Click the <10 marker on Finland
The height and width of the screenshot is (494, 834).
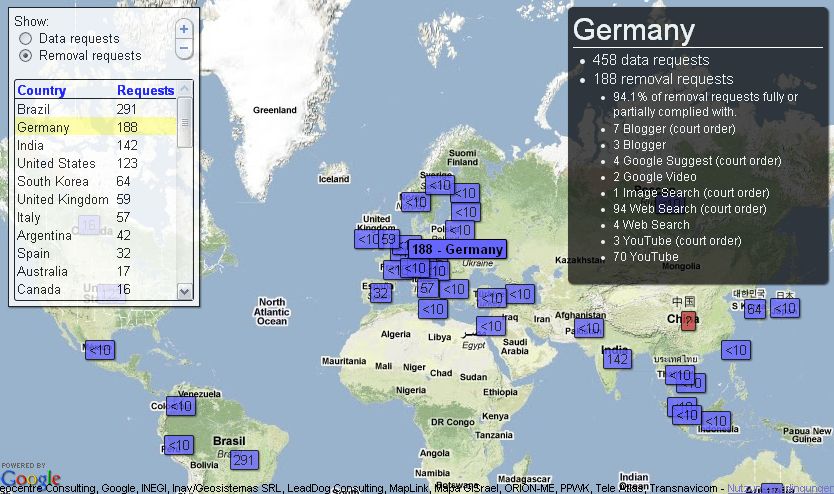click(465, 192)
